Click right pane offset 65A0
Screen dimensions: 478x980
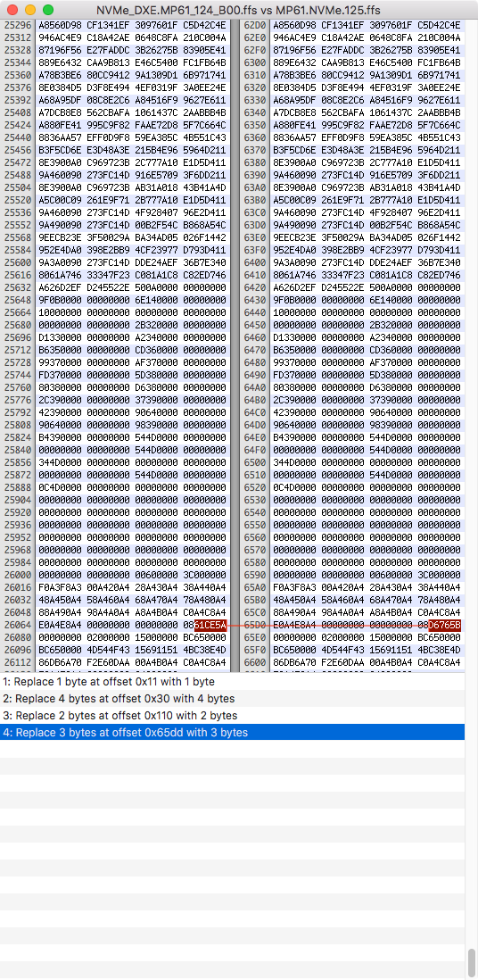click(x=256, y=587)
